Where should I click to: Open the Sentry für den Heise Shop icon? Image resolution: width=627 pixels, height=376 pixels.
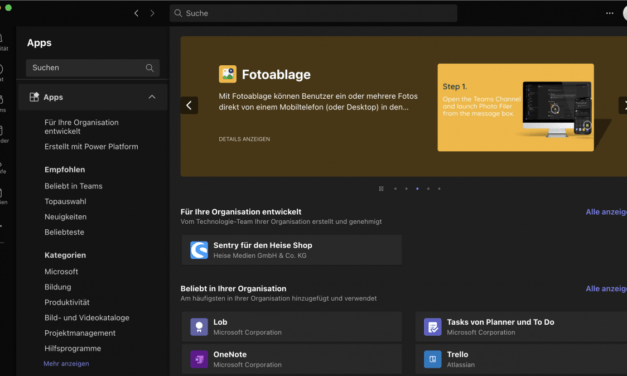coord(199,250)
